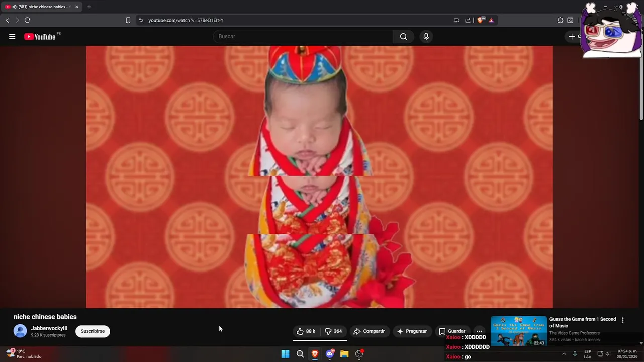Click the magnifier search button

point(403,36)
